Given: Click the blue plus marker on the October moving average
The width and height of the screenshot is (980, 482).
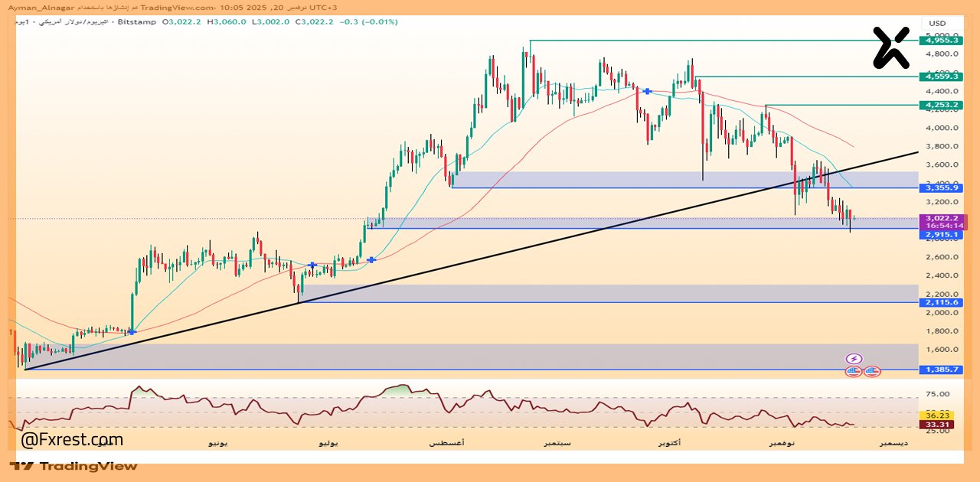Looking at the screenshot, I should click(647, 91).
